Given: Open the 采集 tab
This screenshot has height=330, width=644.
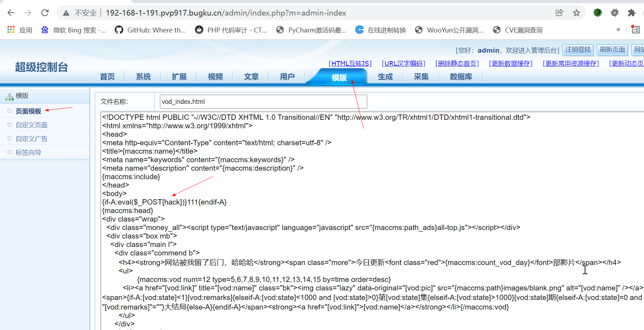Looking at the screenshot, I should [421, 77].
